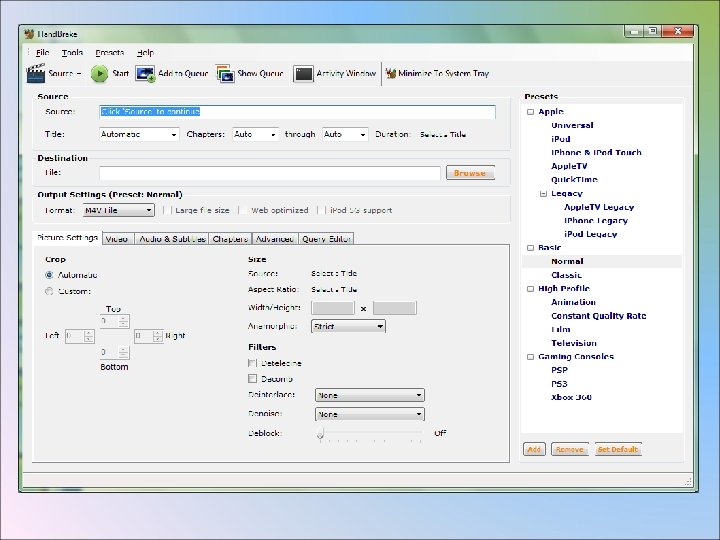Image resolution: width=720 pixels, height=540 pixels.
Task: Select the iPhone & iPod Touch preset
Action: point(596,152)
